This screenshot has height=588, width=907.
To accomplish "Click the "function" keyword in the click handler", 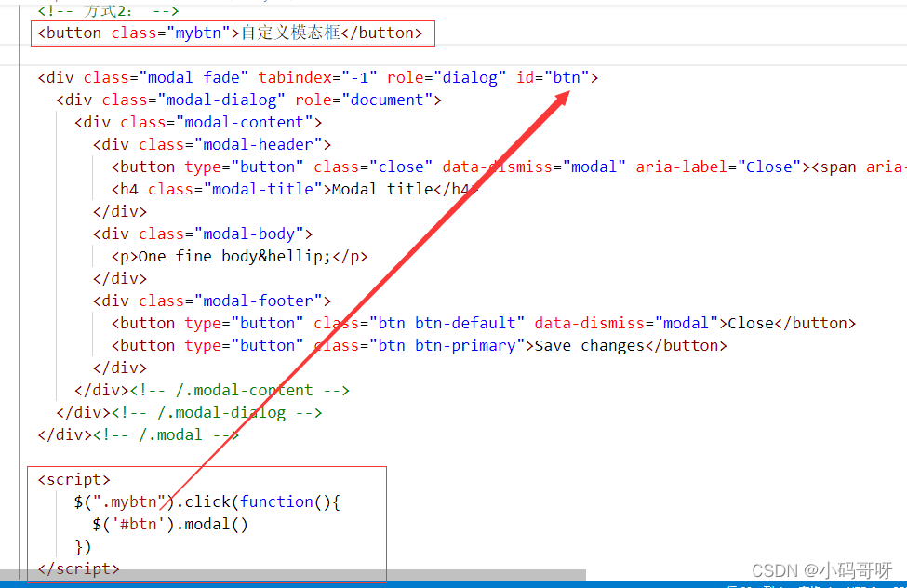I will tap(276, 501).
